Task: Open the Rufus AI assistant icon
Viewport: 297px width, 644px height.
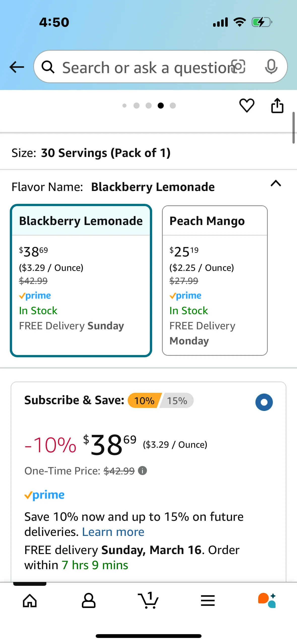Action: click(267, 600)
